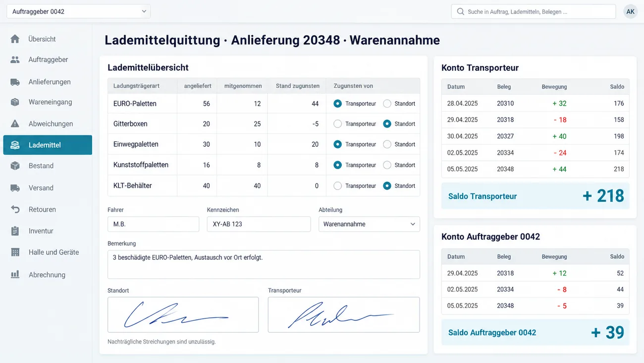Click the Anlieferungen truck icon

tap(15, 82)
